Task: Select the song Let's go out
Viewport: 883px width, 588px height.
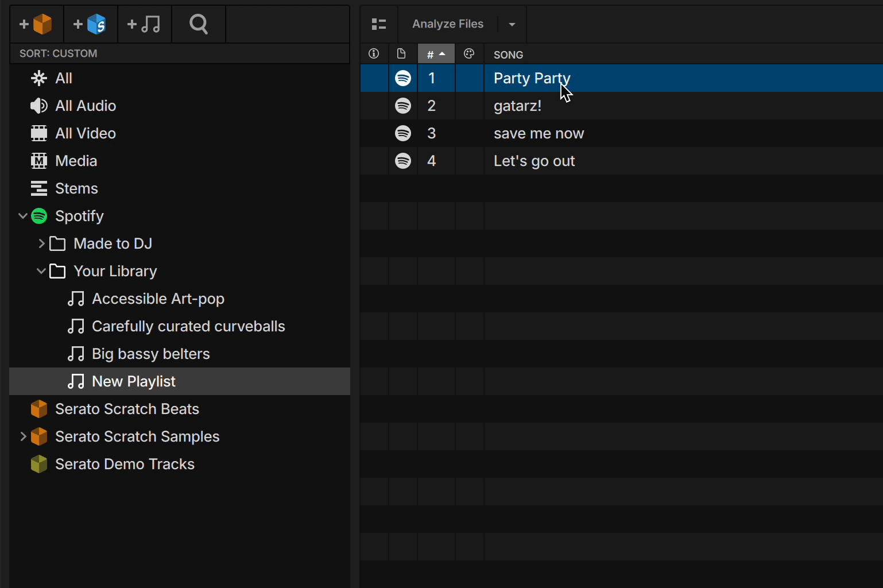Action: click(534, 161)
